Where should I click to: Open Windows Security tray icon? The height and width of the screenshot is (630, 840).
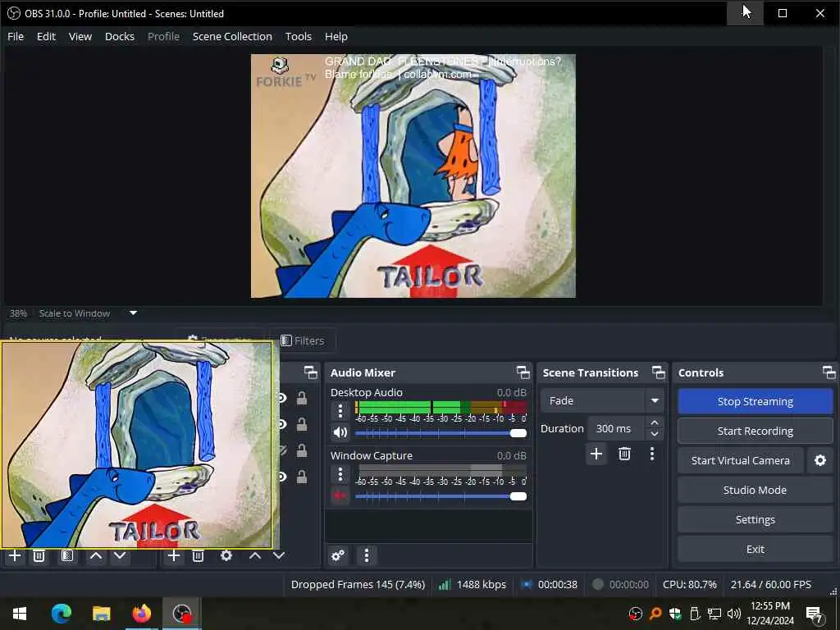coord(675,614)
